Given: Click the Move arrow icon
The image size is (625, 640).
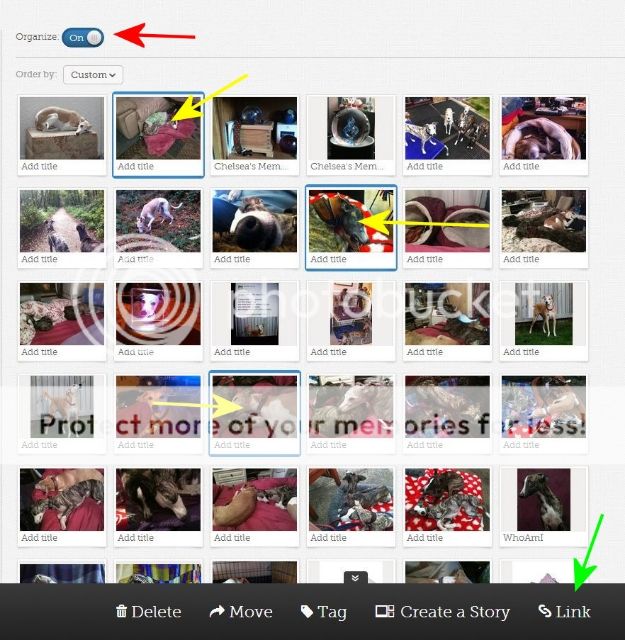Looking at the screenshot, I should (217, 611).
